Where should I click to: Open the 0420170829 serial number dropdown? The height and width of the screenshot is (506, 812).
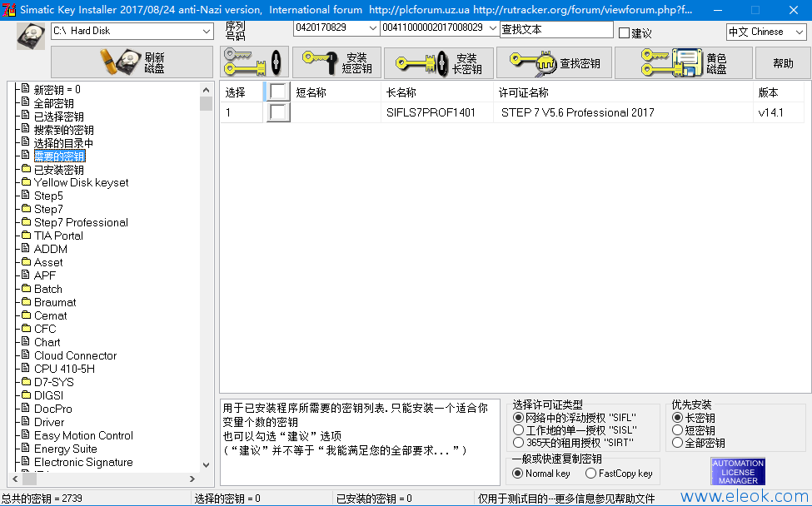(372, 28)
